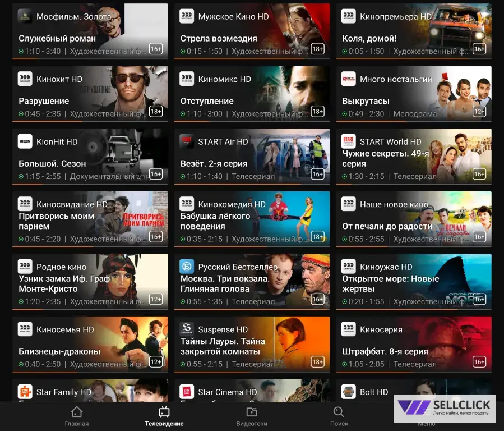504x431 pixels.
Task: Click the SELLCLICK watermark banner
Action: pyautogui.click(x=444, y=409)
